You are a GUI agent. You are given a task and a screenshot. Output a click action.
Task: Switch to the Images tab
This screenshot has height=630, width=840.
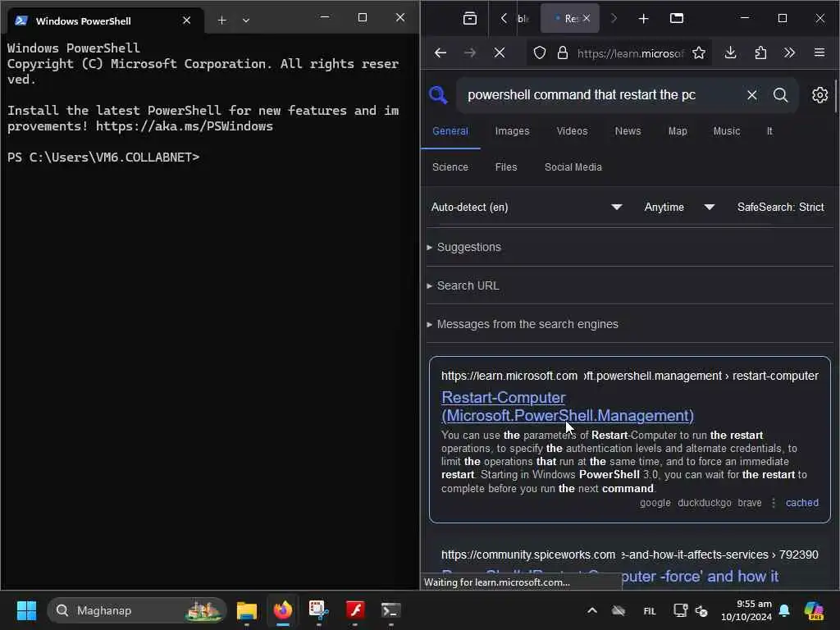512,130
